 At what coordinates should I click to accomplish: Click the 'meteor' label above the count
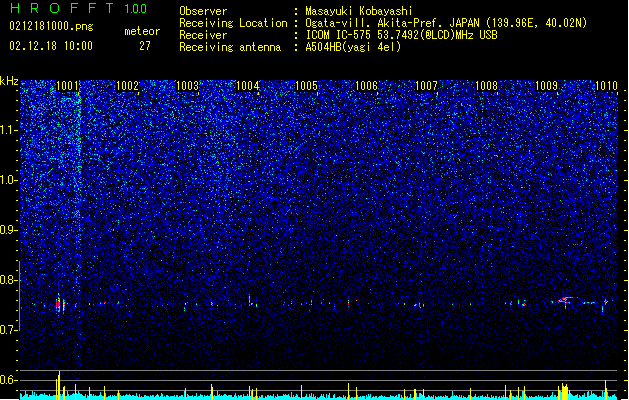pyautogui.click(x=142, y=31)
